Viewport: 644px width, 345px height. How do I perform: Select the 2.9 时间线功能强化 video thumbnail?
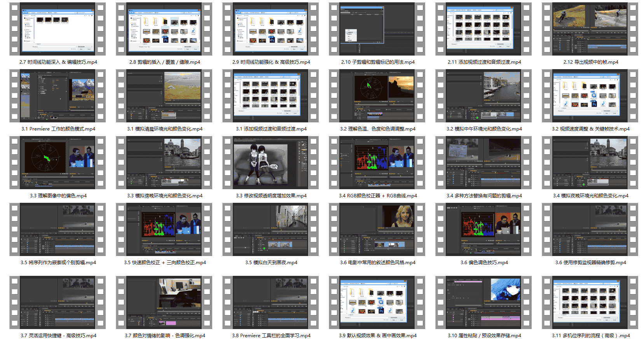coord(271,29)
